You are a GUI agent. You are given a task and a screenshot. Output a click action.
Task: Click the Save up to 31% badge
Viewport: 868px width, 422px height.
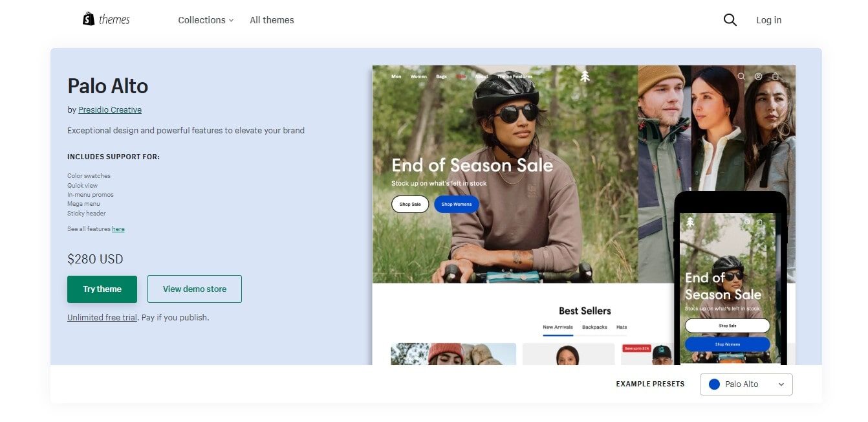(636, 348)
